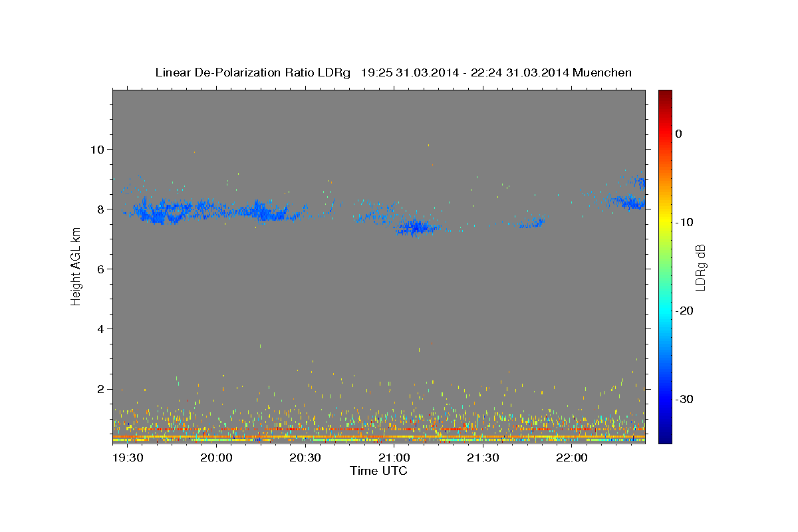Pick the dark red top of the colorbar
Image resolution: width=798 pixels, height=532 pixels.
tap(664, 96)
